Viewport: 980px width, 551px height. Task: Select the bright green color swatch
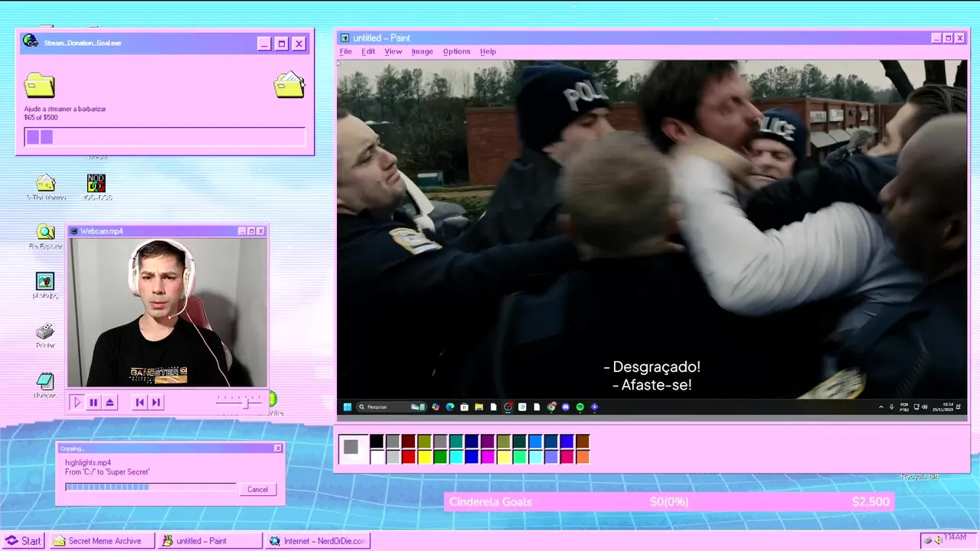pyautogui.click(x=440, y=457)
